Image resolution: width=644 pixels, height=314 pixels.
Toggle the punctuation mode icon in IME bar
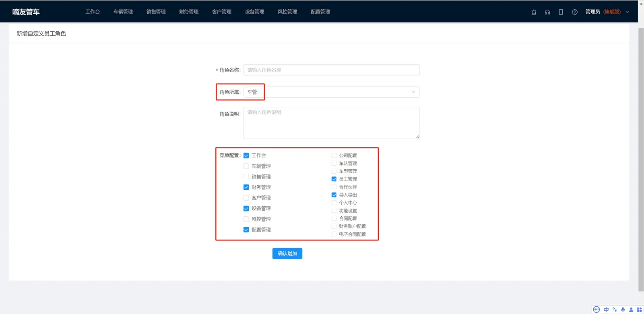615,310
